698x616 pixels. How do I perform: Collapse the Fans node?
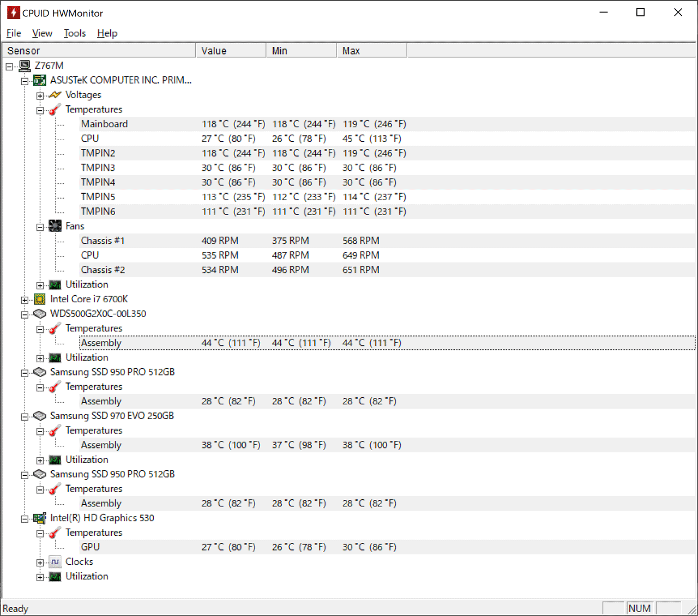[40, 227]
